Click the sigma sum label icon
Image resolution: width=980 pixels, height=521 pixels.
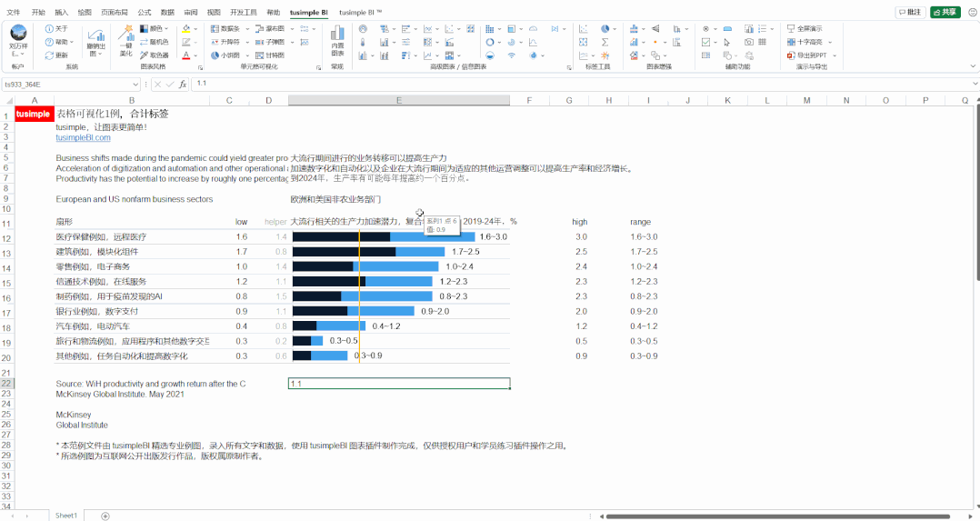pos(605,42)
